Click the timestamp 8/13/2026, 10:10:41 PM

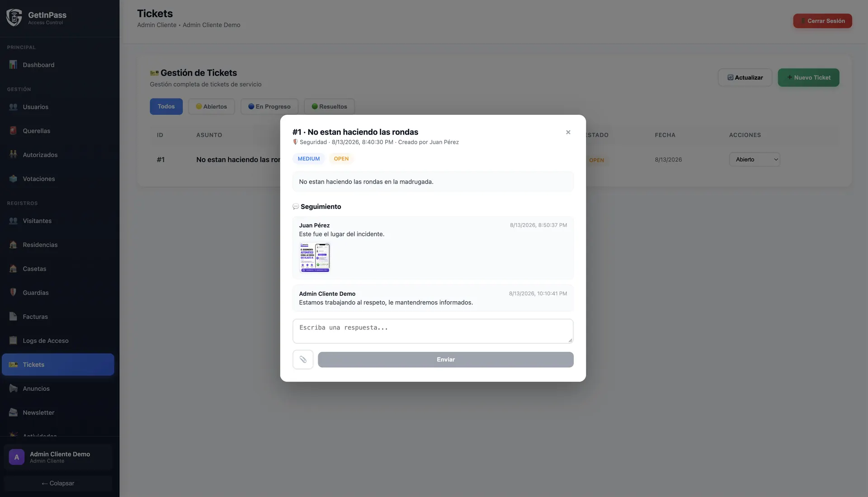538,293
